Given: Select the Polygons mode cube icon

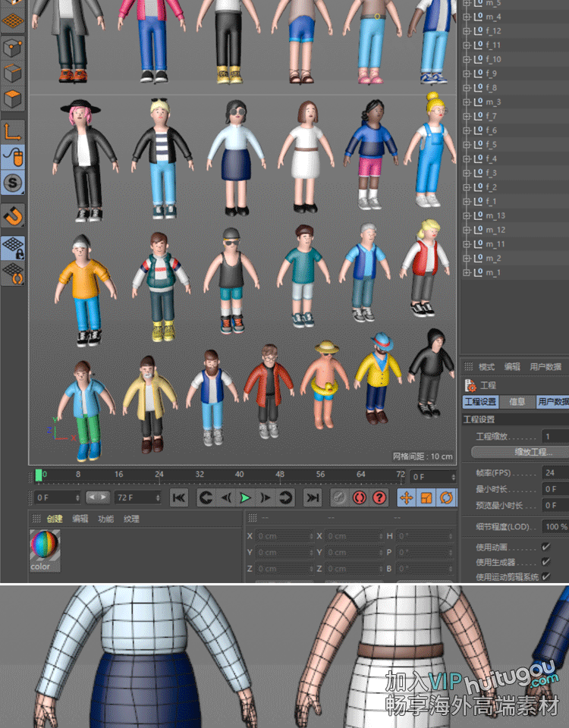Looking at the screenshot, I should (12, 99).
